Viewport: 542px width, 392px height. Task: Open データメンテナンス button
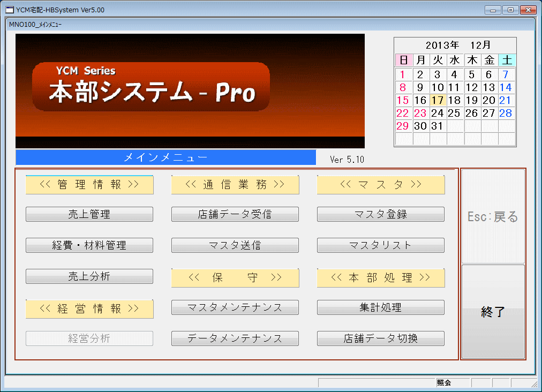(235, 338)
